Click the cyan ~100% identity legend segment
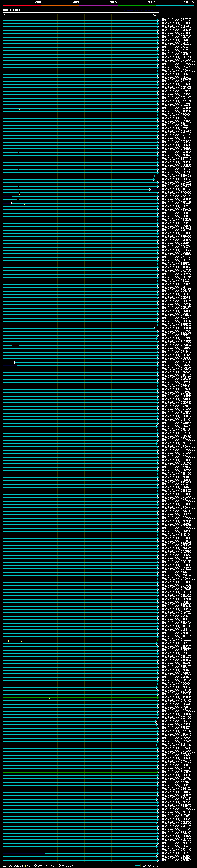 click(x=175, y=6)
